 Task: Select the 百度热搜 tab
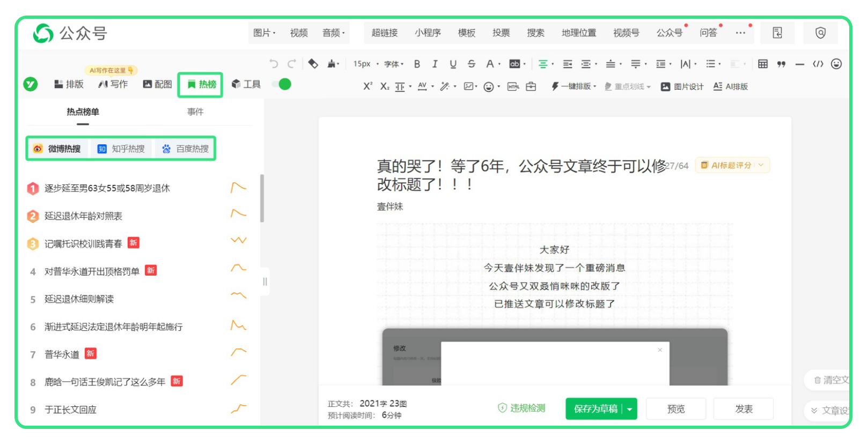(x=185, y=149)
